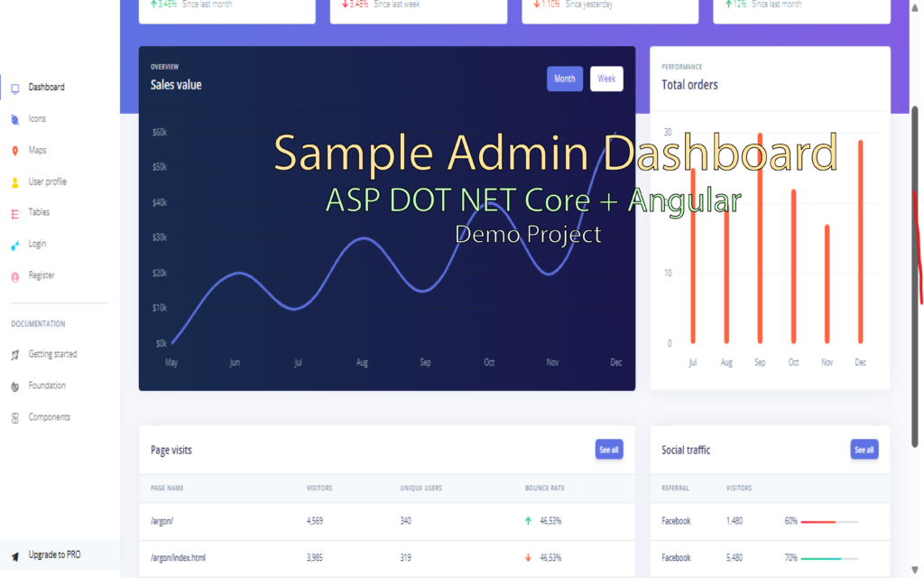Screen dimensions: 924x578
Task: Click the REFERRAL column header
Action: point(675,488)
